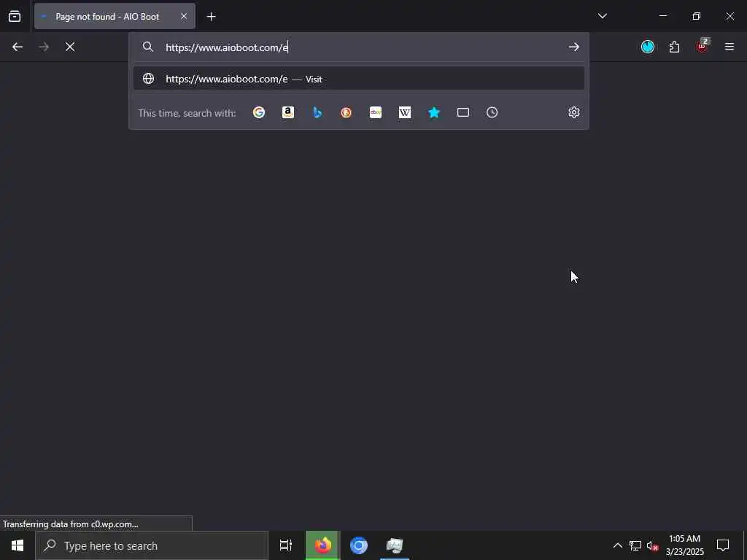
Task: Search in open Tabs icon
Action: 463,112
